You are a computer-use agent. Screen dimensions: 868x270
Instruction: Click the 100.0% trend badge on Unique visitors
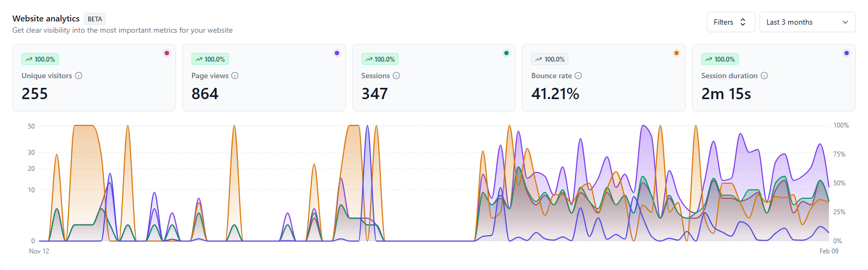[x=40, y=59]
